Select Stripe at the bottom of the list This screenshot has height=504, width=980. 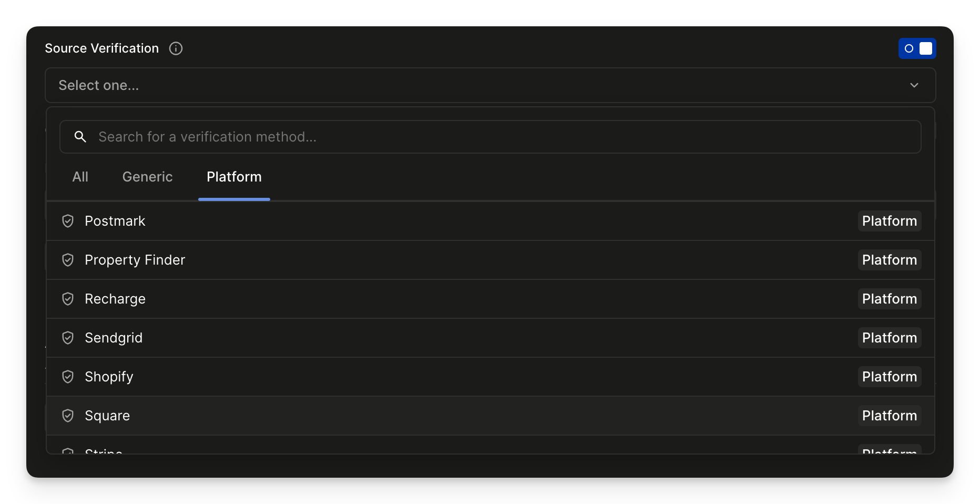tap(104, 450)
